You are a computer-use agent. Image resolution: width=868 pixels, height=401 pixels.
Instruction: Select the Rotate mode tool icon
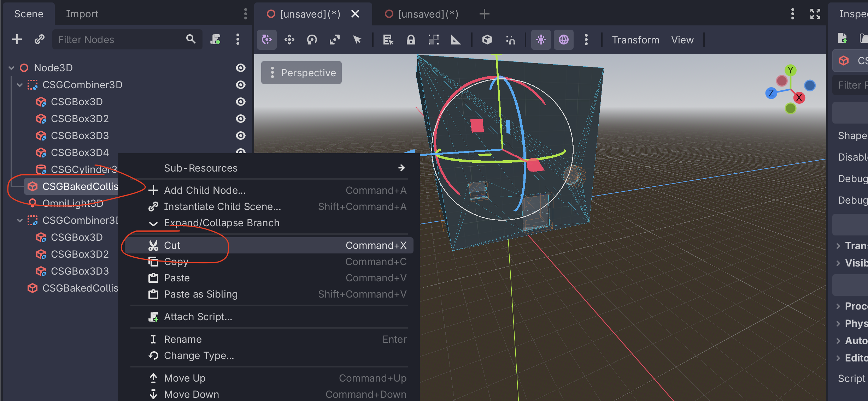[312, 40]
